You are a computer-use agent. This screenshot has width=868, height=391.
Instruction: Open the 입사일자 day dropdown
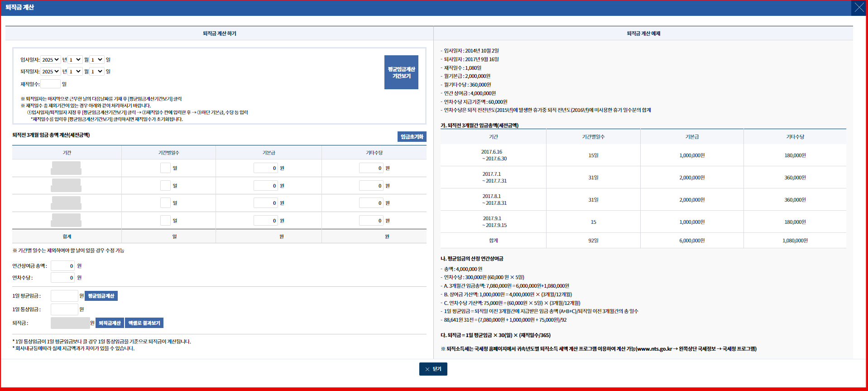click(x=97, y=60)
